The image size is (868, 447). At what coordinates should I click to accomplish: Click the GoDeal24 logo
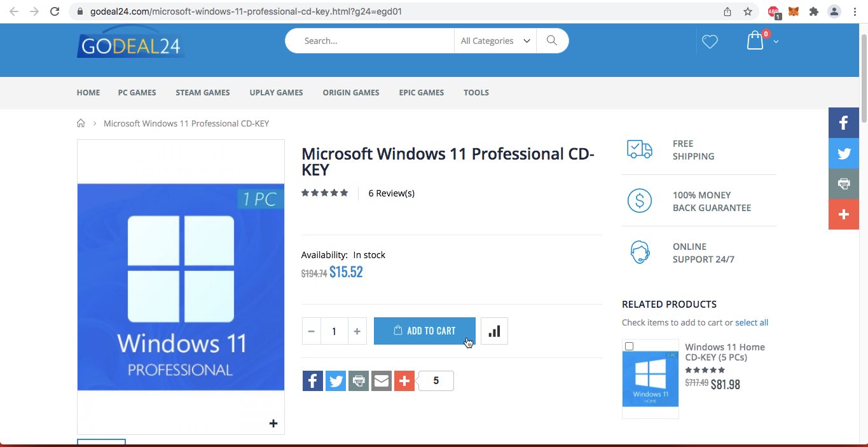(x=130, y=42)
